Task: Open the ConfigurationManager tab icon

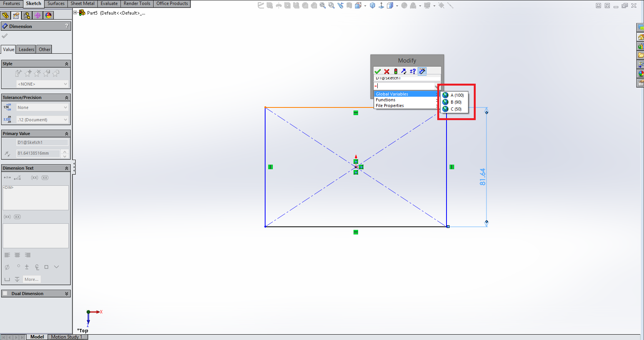Action: (x=27, y=15)
